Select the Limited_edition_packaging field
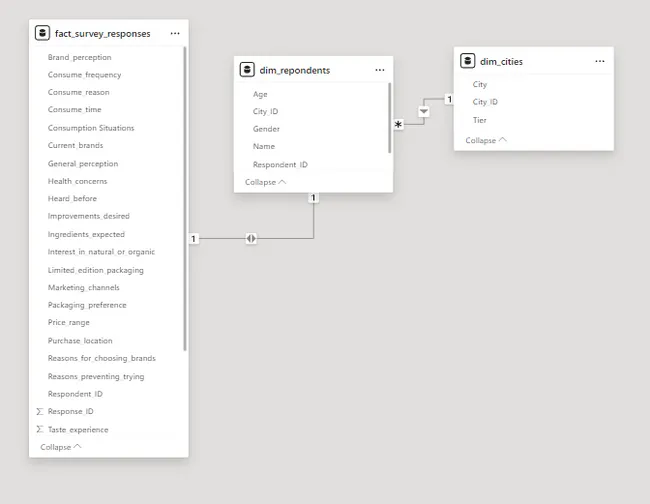Viewport: 650px width, 504px height. coord(96,270)
